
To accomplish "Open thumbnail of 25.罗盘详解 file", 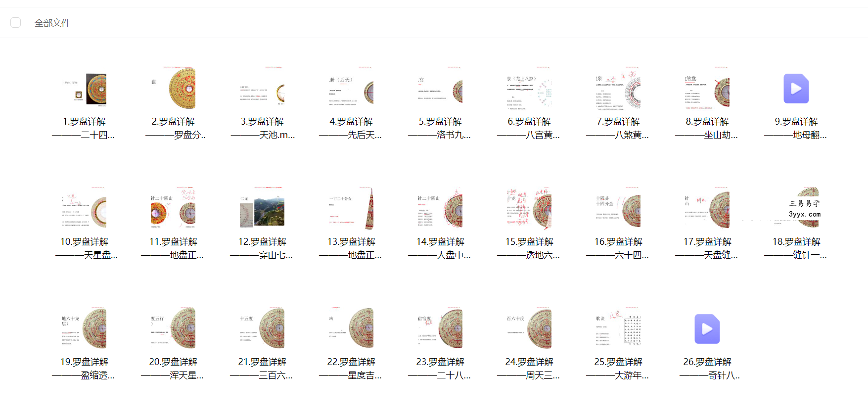I will click(x=618, y=329).
